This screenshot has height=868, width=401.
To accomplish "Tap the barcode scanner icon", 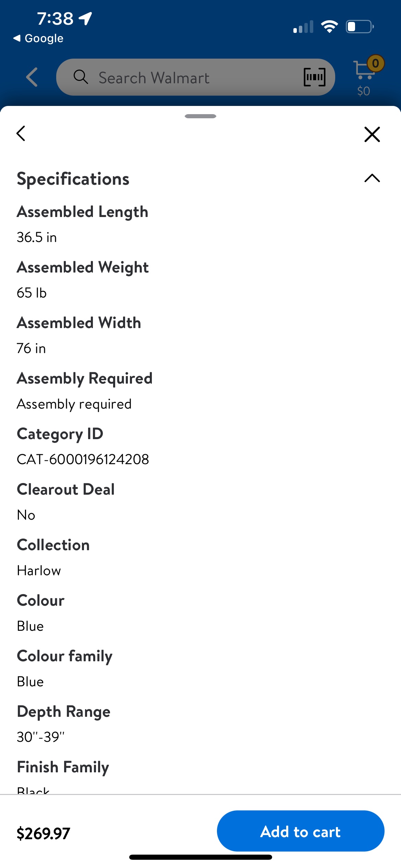I will [314, 77].
